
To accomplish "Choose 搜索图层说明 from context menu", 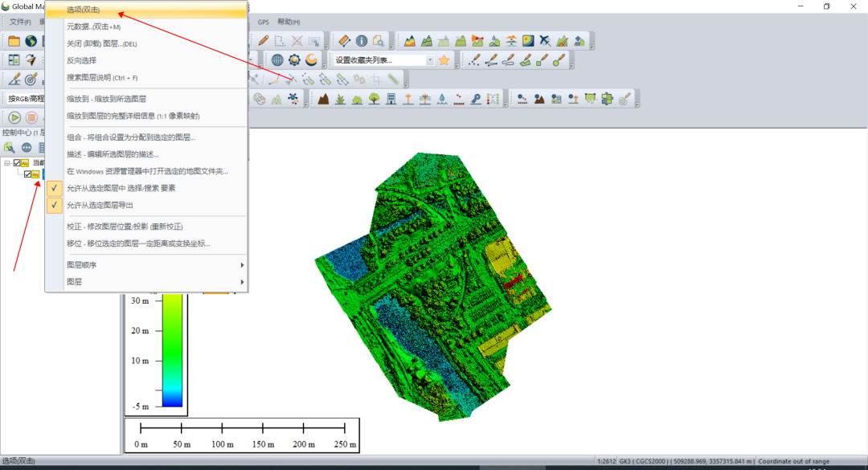I will pos(146,77).
